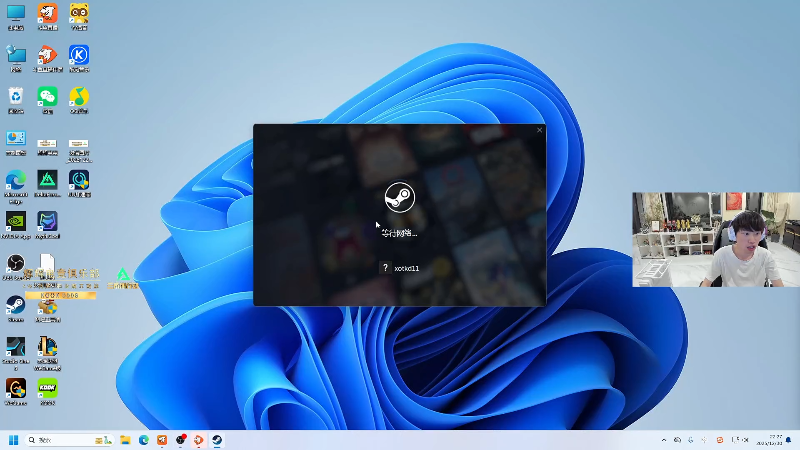This screenshot has width=800, height=450.
Task: Open the purple cat-face app desktop icon
Action: click(47, 226)
